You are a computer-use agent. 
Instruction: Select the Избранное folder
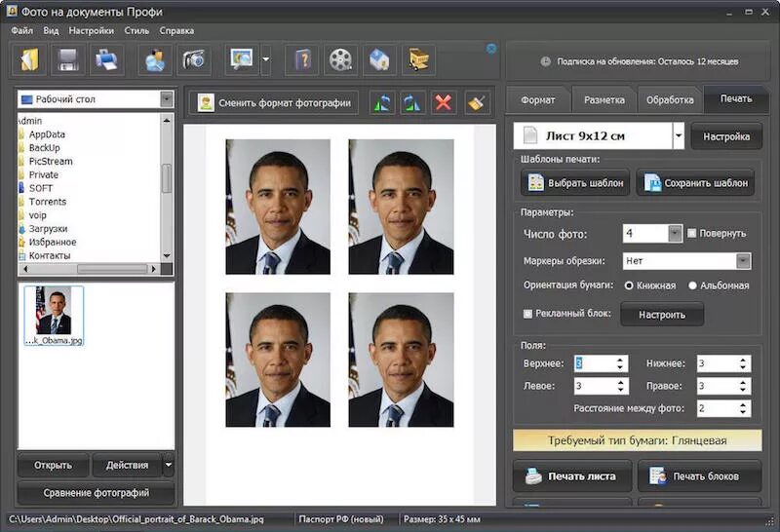pyautogui.click(x=53, y=243)
